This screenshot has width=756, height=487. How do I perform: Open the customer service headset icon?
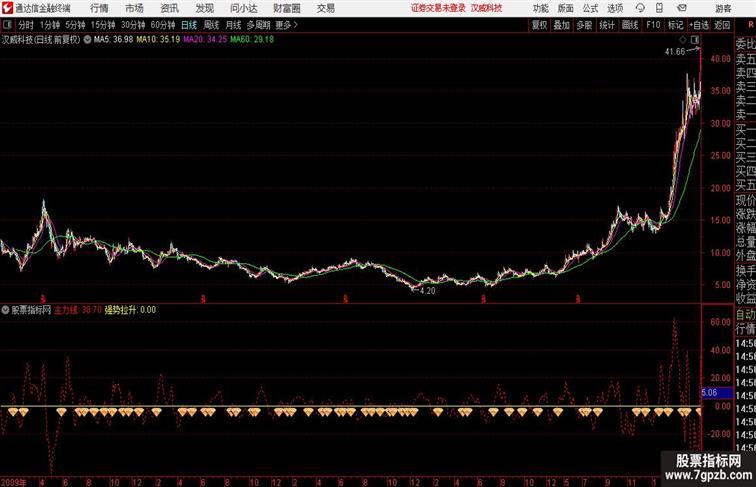(x=640, y=8)
